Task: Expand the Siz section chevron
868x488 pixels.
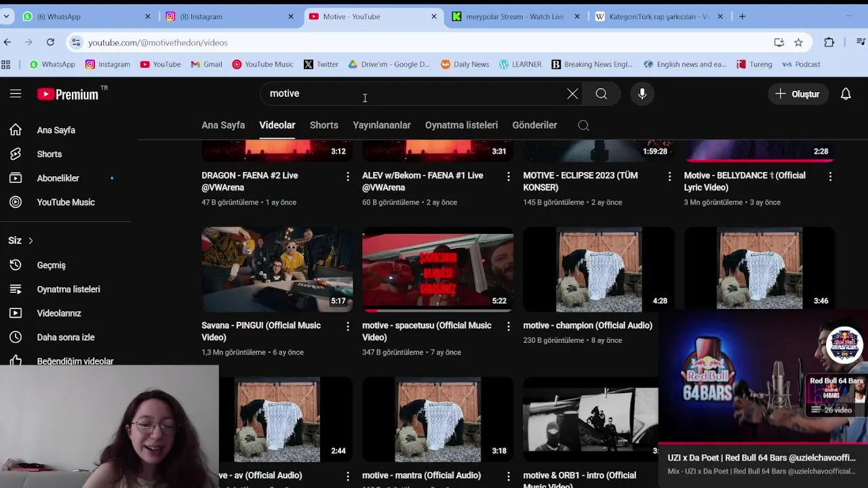Action: coord(31,241)
